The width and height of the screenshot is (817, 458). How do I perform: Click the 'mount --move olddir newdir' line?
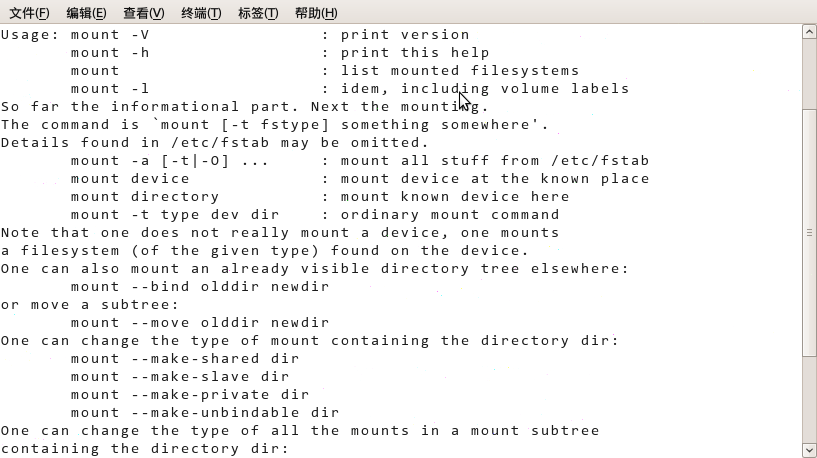point(200,323)
